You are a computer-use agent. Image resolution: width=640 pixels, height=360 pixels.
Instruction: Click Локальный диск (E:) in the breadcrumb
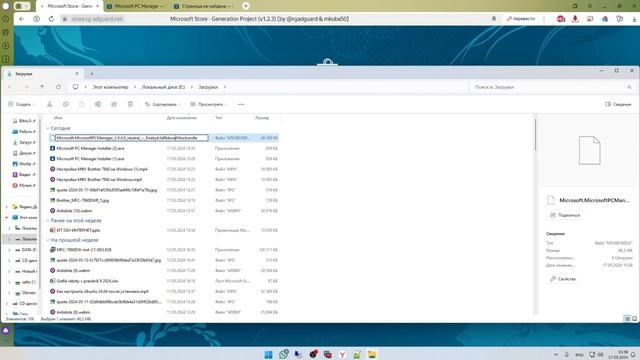pyautogui.click(x=163, y=87)
